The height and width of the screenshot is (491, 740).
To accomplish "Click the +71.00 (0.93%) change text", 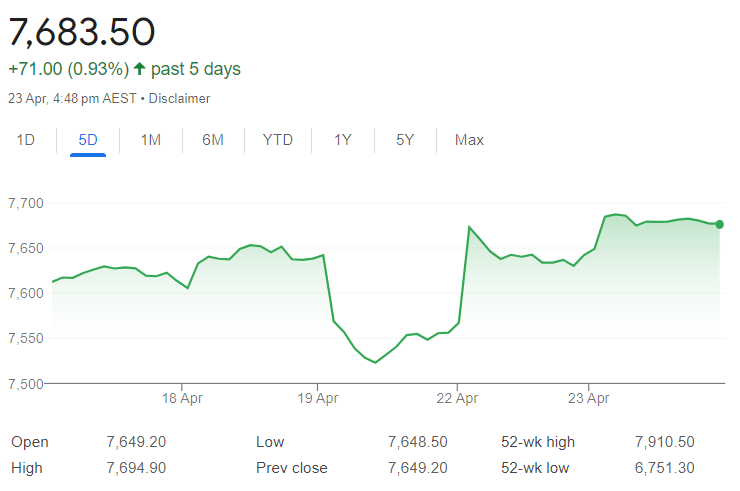I will 68,69.
